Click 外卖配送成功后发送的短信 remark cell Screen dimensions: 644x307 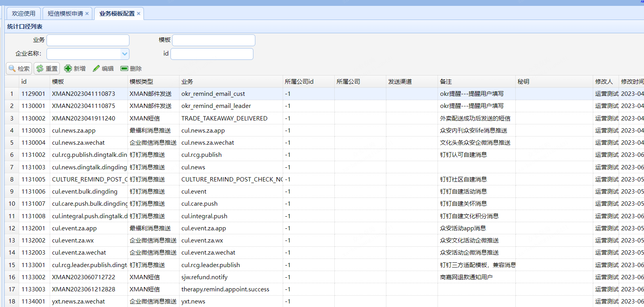[477, 118]
